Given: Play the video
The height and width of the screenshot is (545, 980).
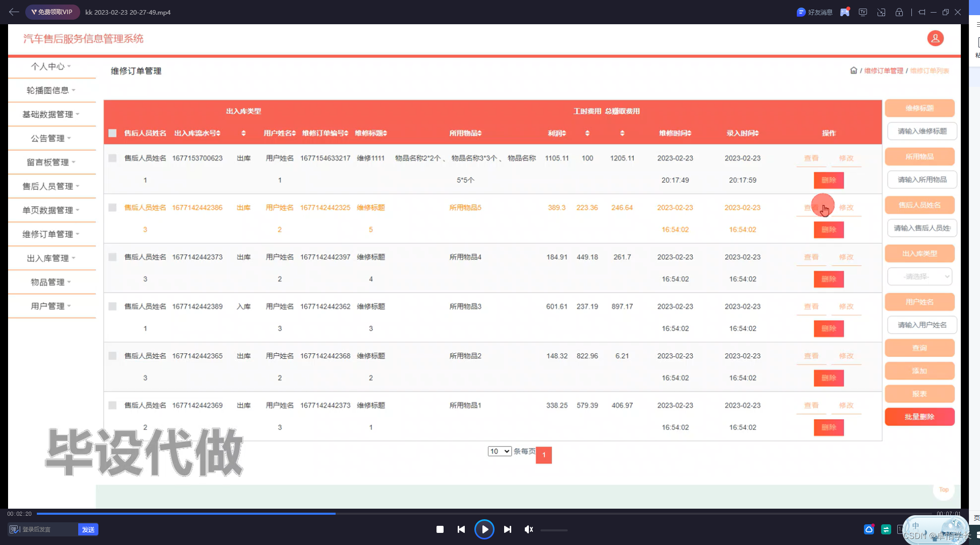Looking at the screenshot, I should click(x=484, y=529).
